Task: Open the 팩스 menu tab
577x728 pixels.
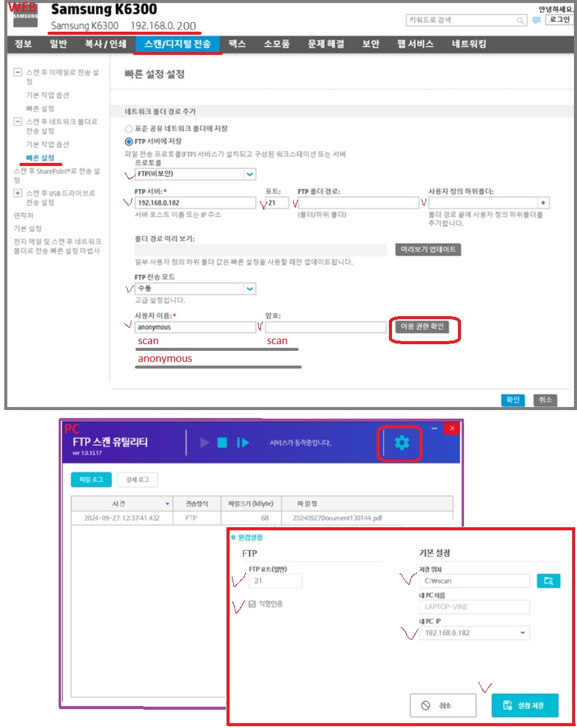Action: 237,44
